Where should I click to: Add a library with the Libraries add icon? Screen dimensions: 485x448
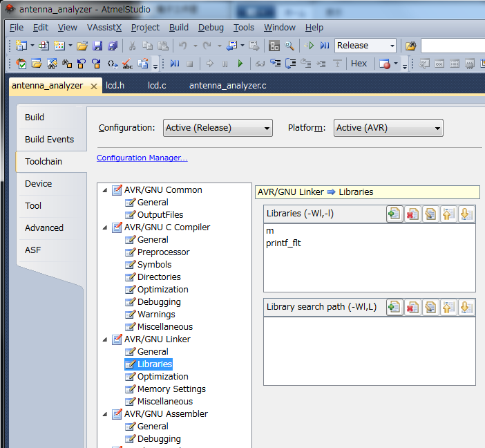pyautogui.click(x=394, y=214)
